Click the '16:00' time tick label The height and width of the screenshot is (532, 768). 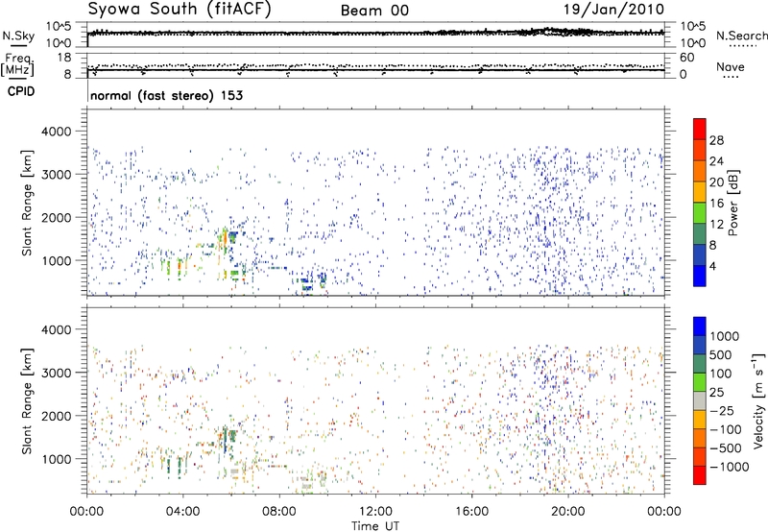(x=471, y=512)
